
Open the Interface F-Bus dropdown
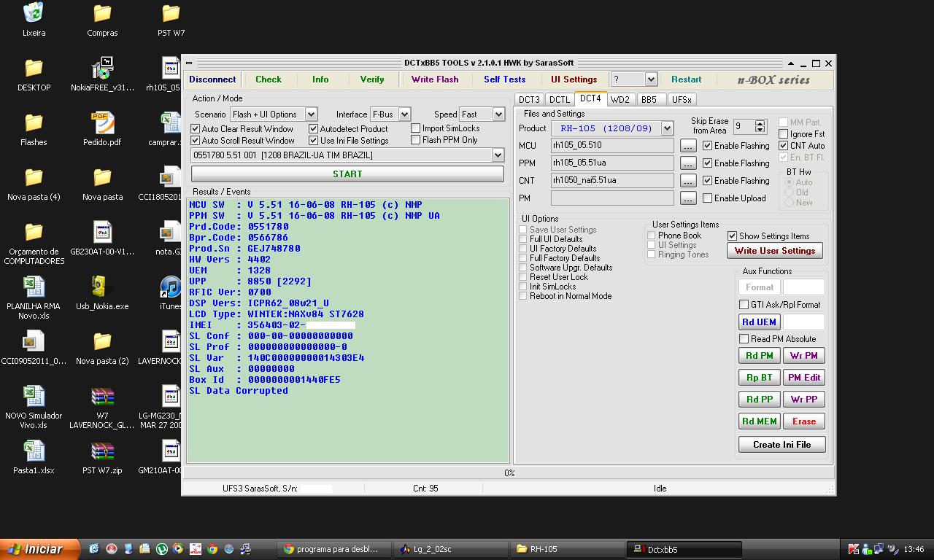pyautogui.click(x=404, y=114)
